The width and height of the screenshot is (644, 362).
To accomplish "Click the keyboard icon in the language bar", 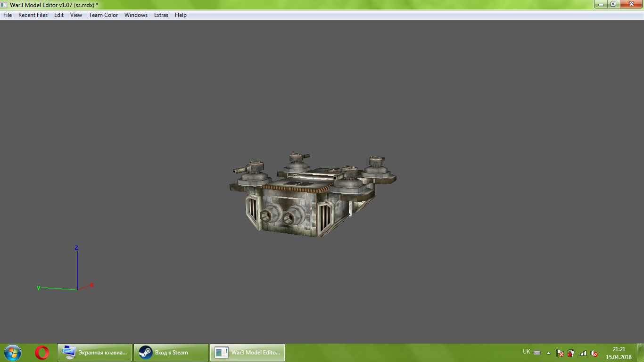I will click(537, 352).
